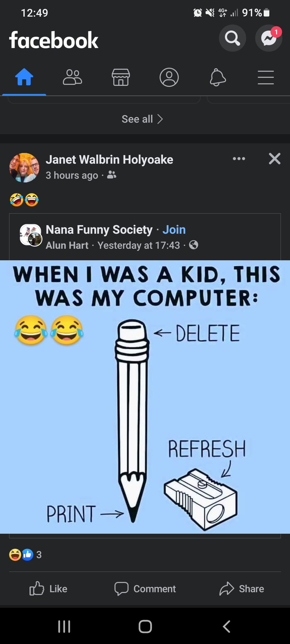Comment on the post
290x644 pixels.
[x=145, y=589]
